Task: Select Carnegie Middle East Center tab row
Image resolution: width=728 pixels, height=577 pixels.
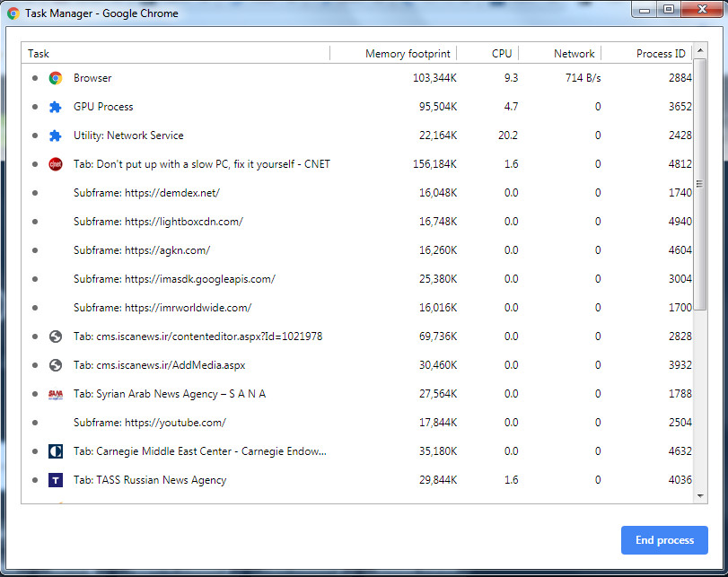Action: (x=357, y=451)
